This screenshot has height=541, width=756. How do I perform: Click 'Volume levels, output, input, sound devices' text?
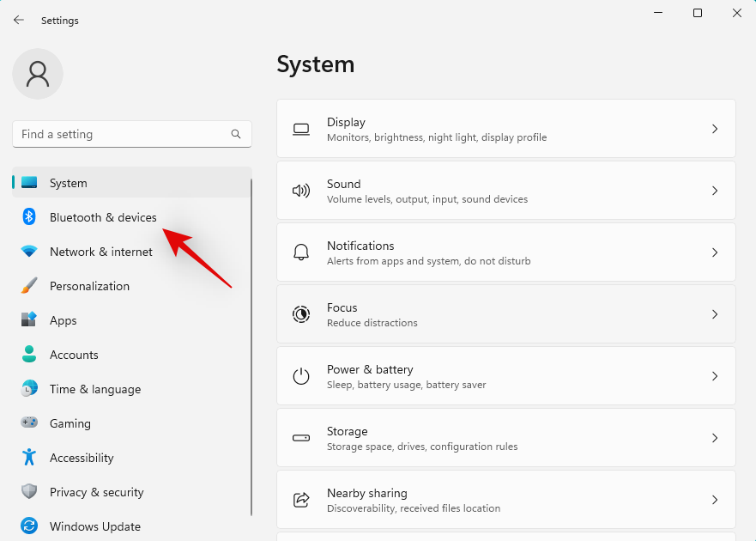click(x=427, y=199)
